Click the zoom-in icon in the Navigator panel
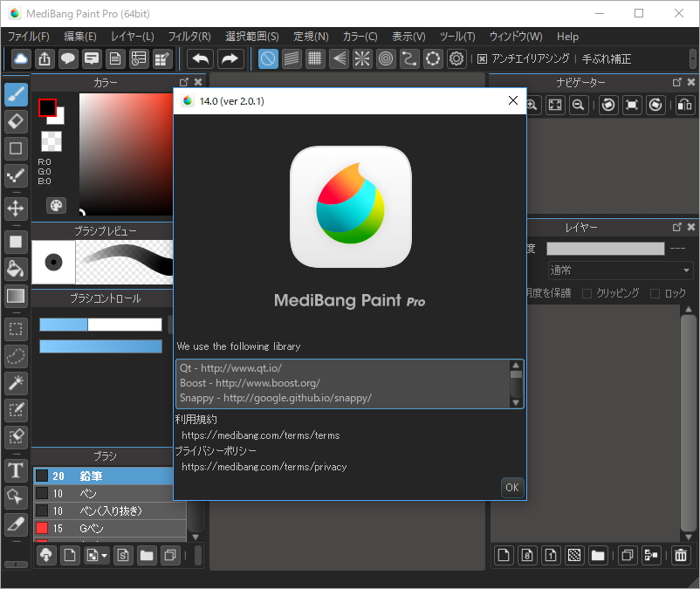 532,105
